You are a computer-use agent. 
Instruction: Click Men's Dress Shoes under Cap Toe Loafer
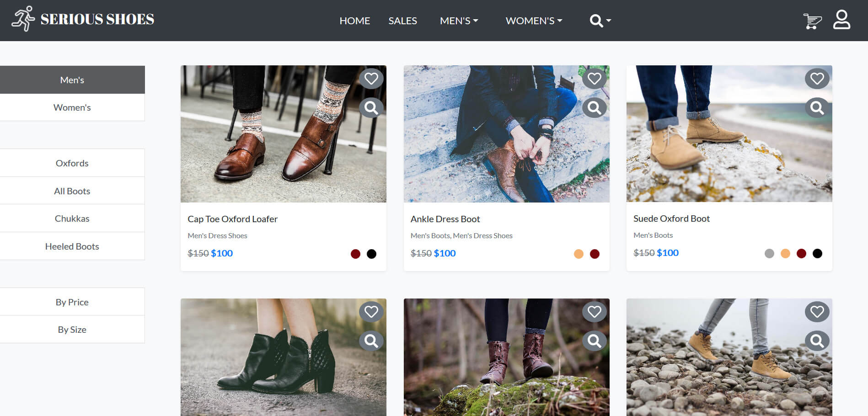pos(217,235)
